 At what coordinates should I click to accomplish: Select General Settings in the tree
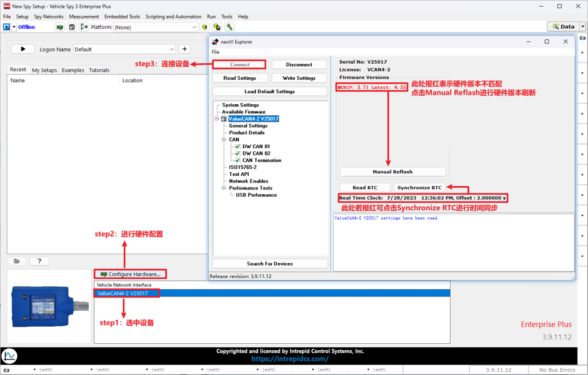(x=248, y=126)
